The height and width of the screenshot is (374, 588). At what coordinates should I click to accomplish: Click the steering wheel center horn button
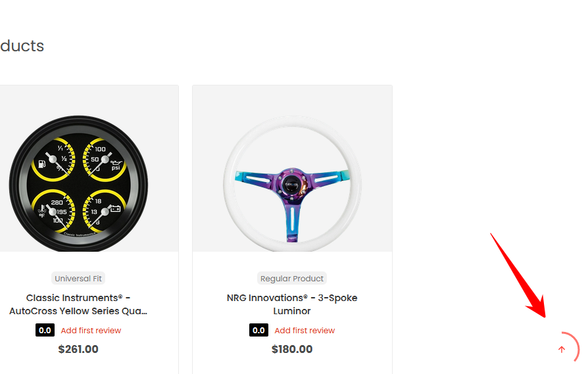coord(292,184)
